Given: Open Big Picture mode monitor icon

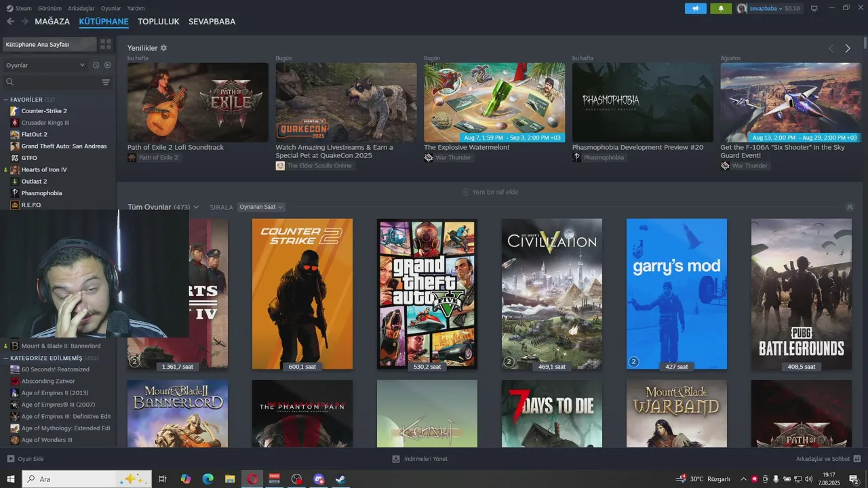Looking at the screenshot, I should pos(814,8).
